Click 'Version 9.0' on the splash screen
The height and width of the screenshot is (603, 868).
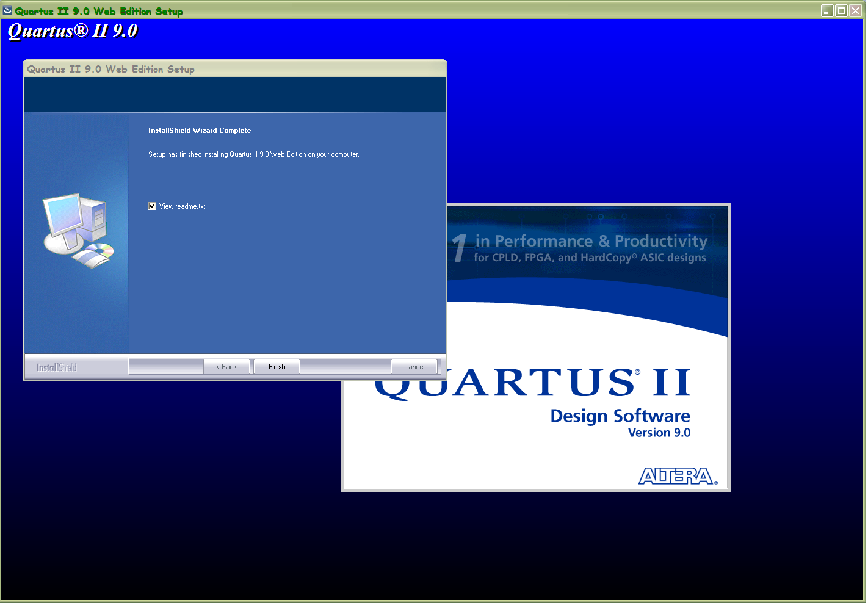click(x=659, y=433)
